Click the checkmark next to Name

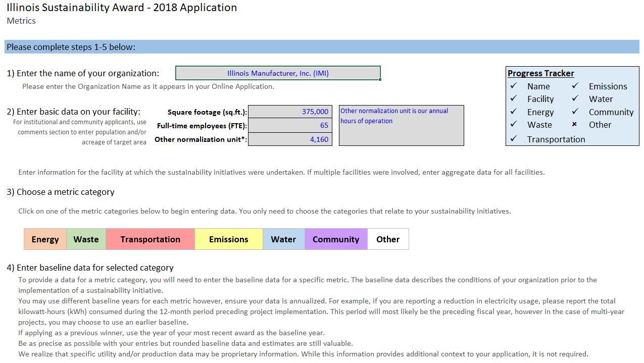pyautogui.click(x=514, y=86)
